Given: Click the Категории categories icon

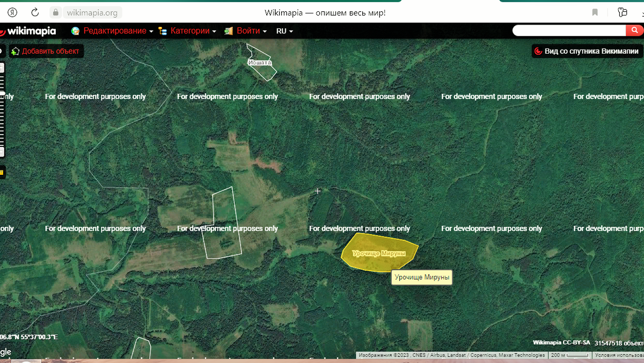Looking at the screenshot, I should (x=162, y=31).
